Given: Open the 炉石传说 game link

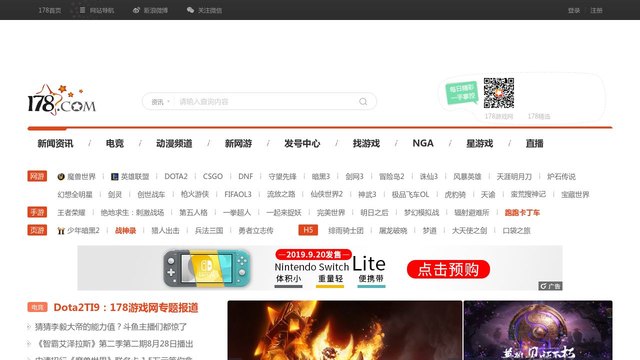Looking at the screenshot, I should coord(561,176).
